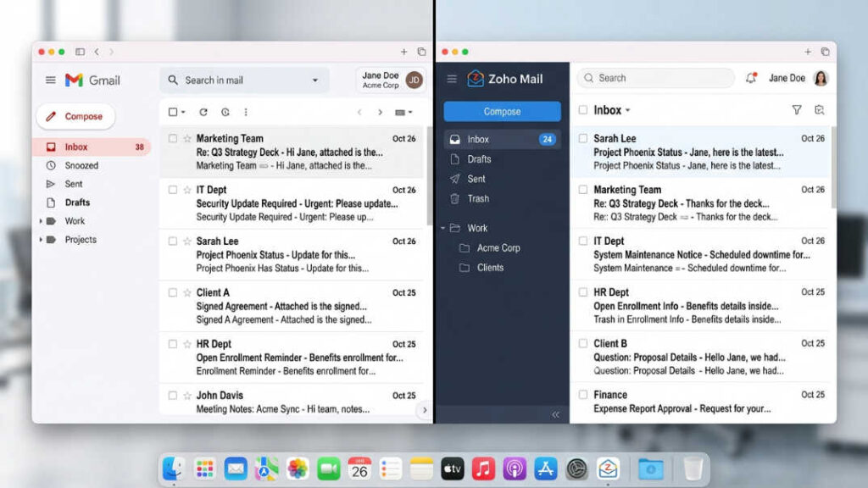Click the JD account avatar in Gmail
This screenshot has width=868, height=488.
click(414, 80)
